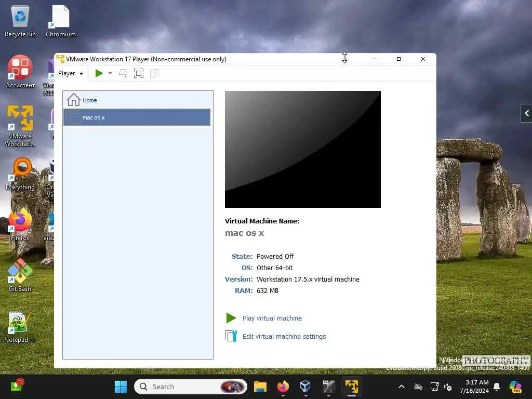Click the network tray icon

434,387
